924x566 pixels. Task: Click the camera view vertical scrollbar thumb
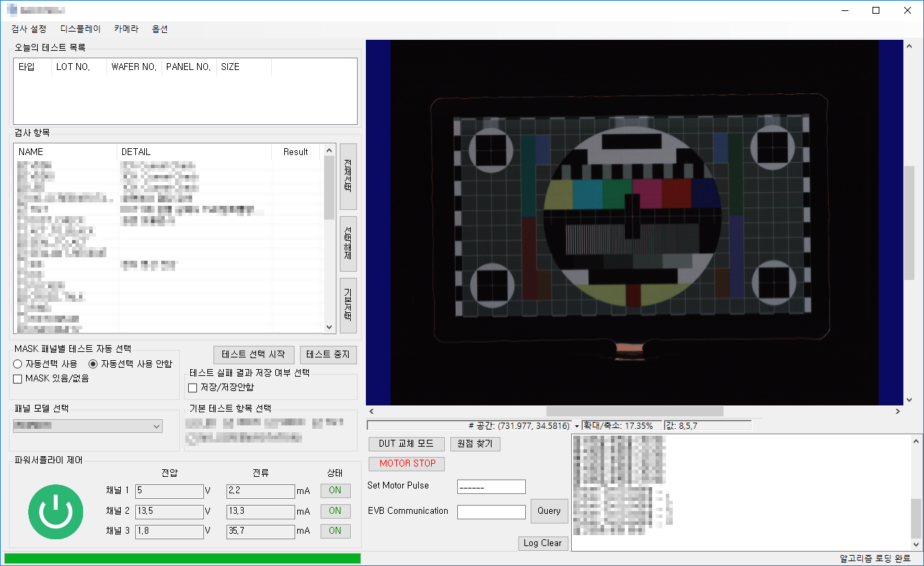909,222
